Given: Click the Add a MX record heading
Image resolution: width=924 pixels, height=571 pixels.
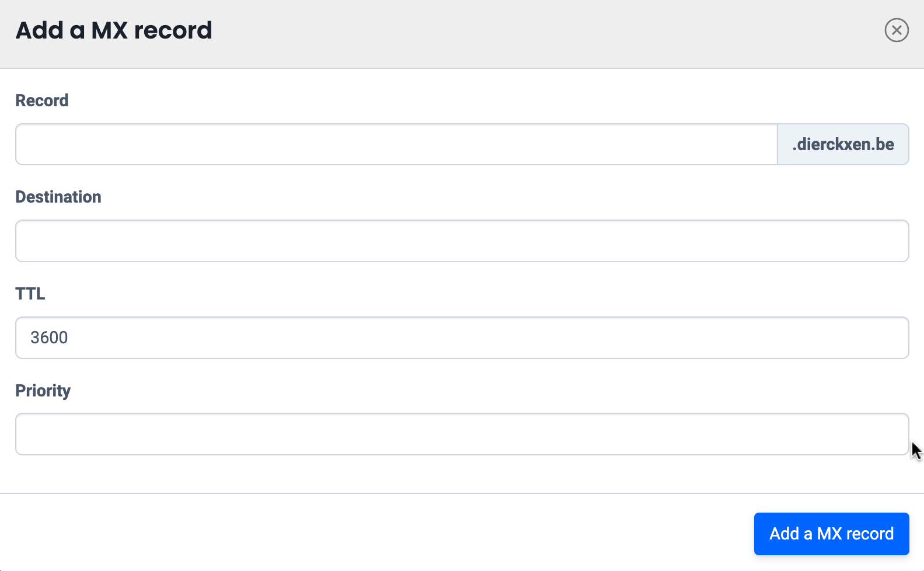Looking at the screenshot, I should point(114,30).
